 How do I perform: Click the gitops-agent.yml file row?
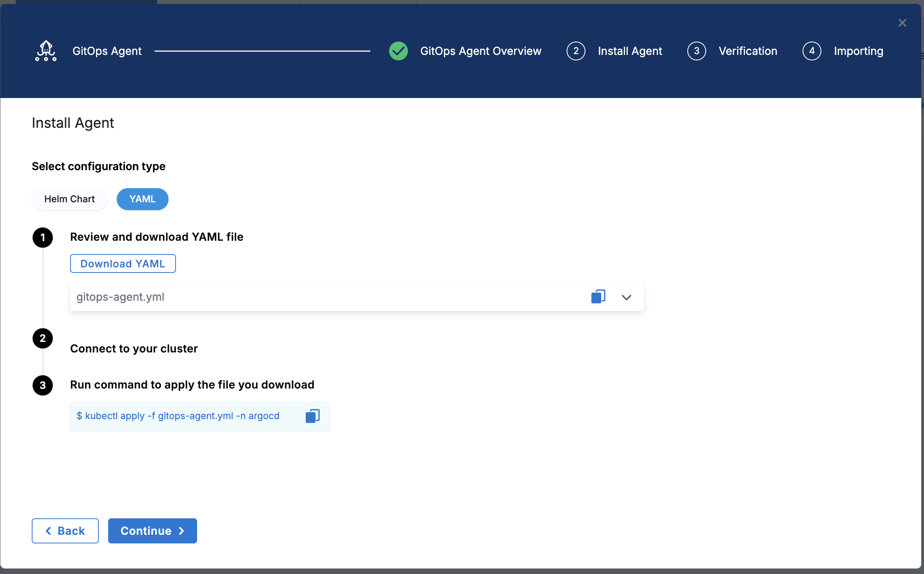pyautogui.click(x=313, y=297)
